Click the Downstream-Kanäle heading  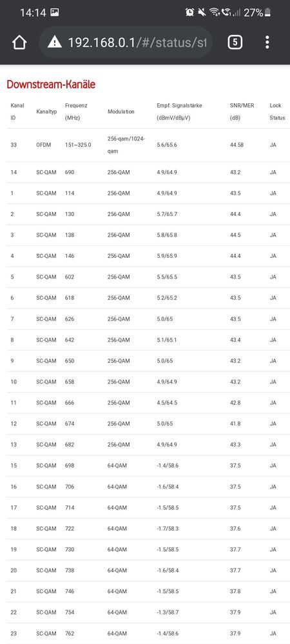click(x=51, y=84)
